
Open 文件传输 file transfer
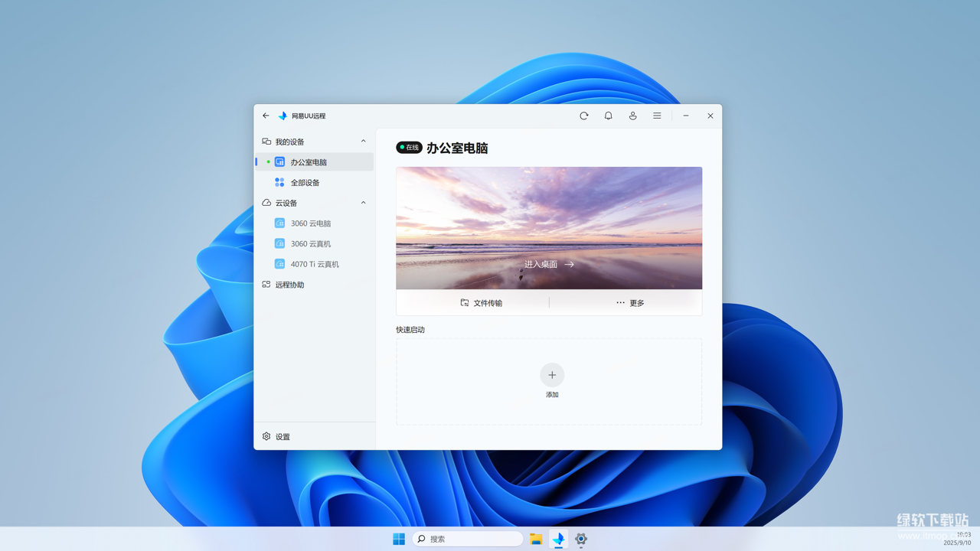[483, 302]
